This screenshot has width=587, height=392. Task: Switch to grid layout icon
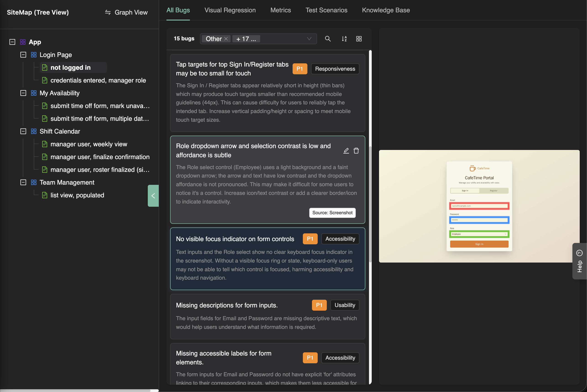[x=359, y=39]
